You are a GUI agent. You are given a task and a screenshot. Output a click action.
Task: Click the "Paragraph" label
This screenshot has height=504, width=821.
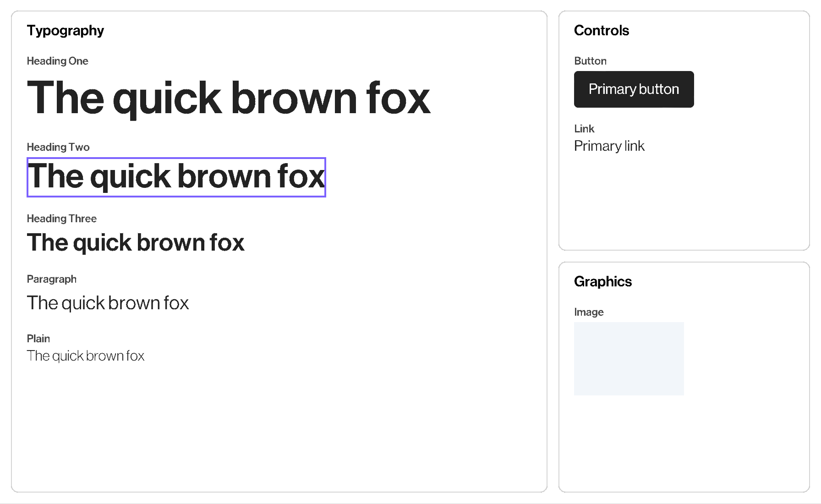tap(51, 279)
